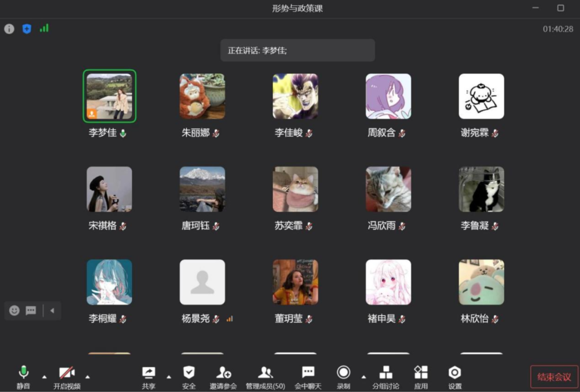Click 林欣怡's koala plush avatar
The height and width of the screenshot is (392, 580).
pyautogui.click(x=481, y=282)
